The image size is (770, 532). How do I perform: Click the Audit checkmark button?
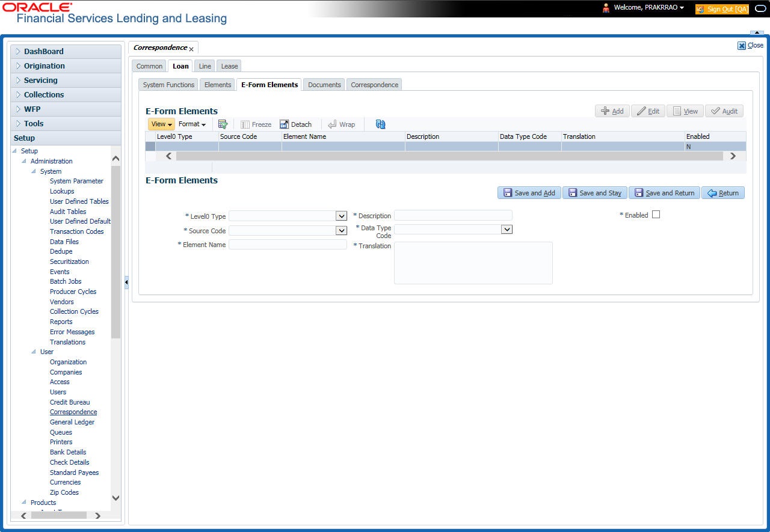tap(724, 111)
